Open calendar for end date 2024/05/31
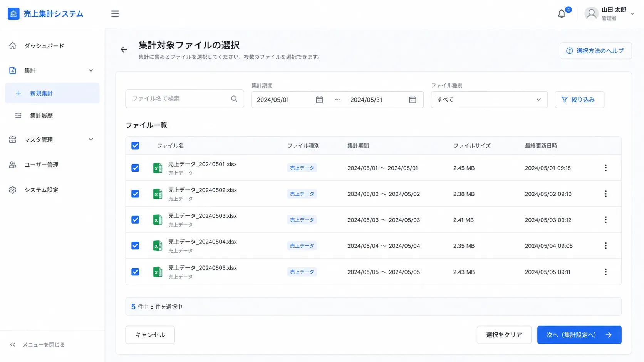 pos(413,100)
